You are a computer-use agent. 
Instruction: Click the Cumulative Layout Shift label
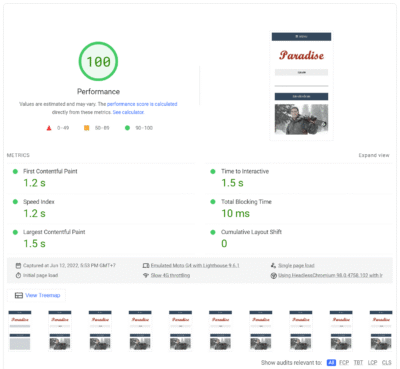click(x=251, y=232)
